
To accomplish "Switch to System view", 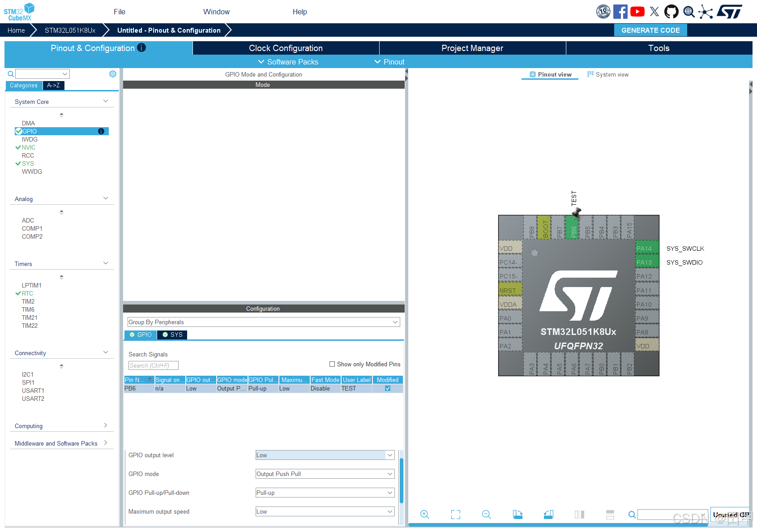I will click(x=608, y=74).
